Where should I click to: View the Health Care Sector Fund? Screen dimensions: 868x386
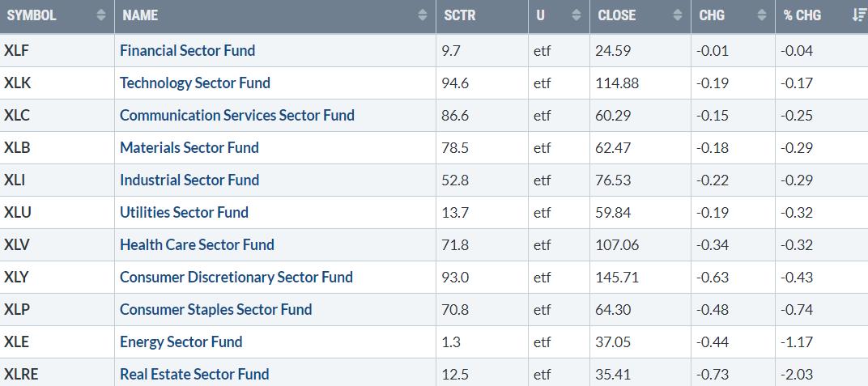pyautogui.click(x=197, y=244)
